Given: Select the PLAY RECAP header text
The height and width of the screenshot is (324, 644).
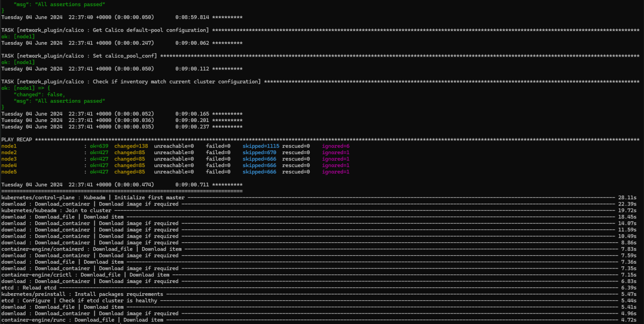Looking at the screenshot, I should [x=17, y=139].
